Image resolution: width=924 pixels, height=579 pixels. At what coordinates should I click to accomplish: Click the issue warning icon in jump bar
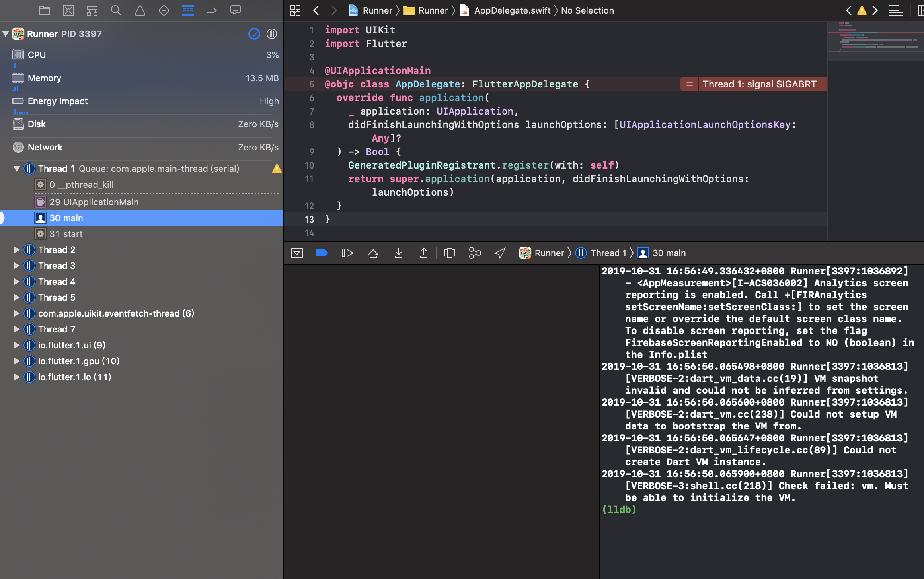[x=862, y=10]
